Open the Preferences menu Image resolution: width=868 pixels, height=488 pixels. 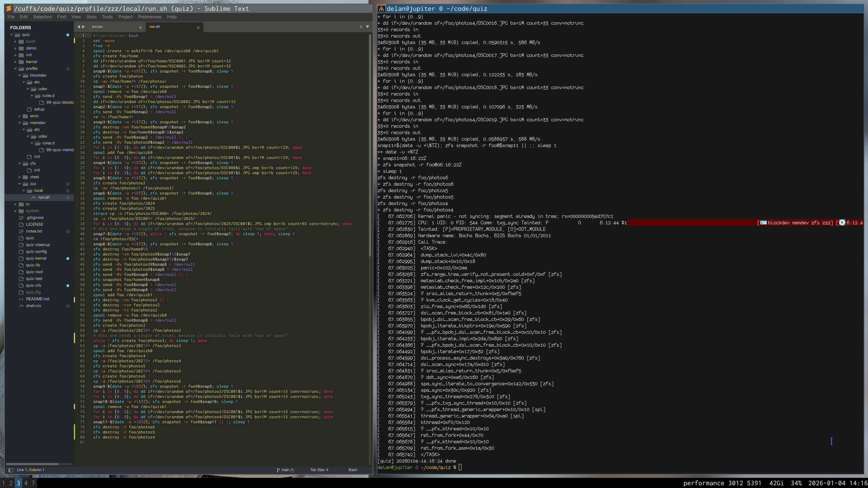150,17
